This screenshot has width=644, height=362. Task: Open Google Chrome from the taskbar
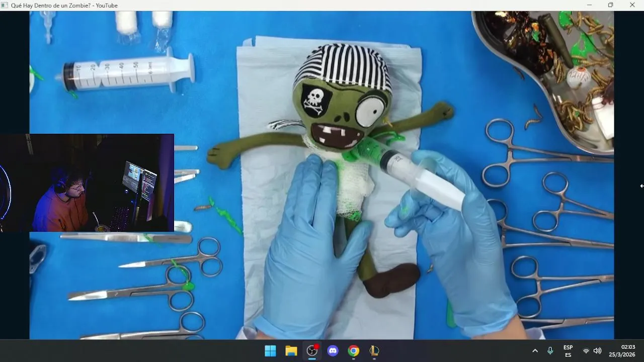[354, 351]
